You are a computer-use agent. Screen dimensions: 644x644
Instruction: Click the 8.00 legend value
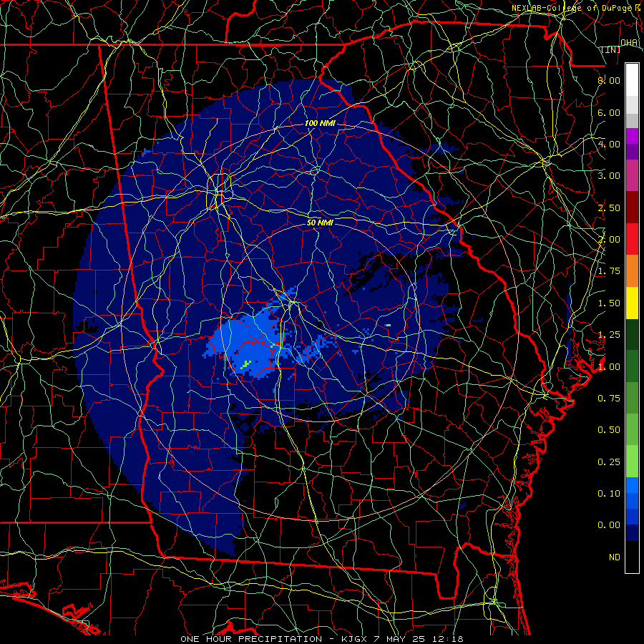(x=609, y=80)
